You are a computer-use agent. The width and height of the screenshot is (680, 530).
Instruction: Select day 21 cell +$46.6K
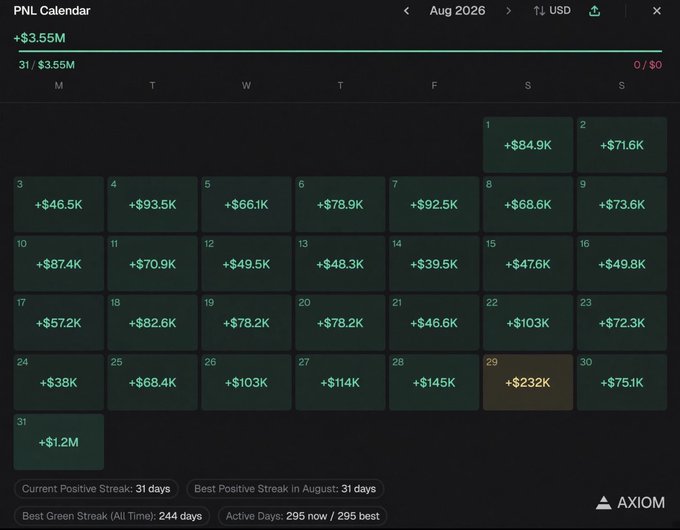tap(434, 322)
